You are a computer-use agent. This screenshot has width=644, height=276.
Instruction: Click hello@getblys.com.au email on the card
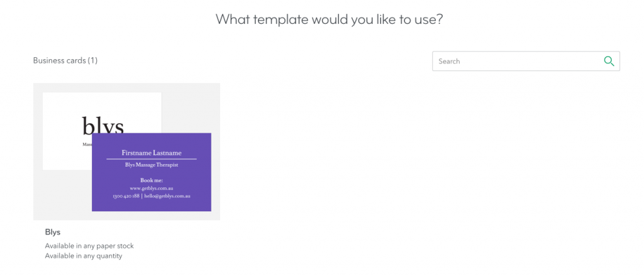click(x=167, y=196)
